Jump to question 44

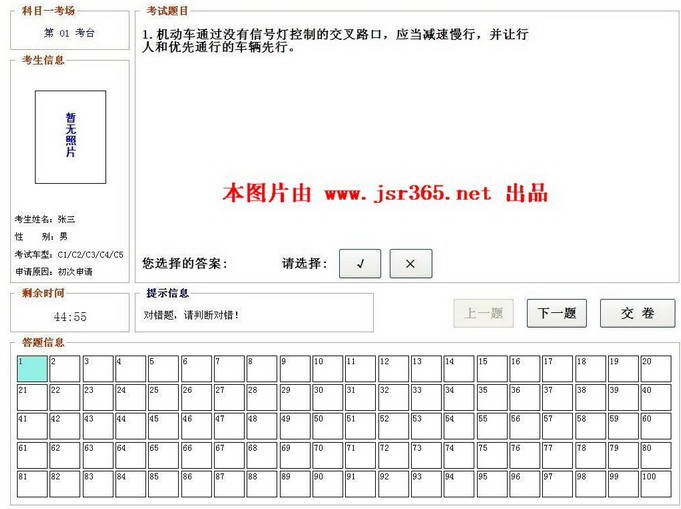131,426
